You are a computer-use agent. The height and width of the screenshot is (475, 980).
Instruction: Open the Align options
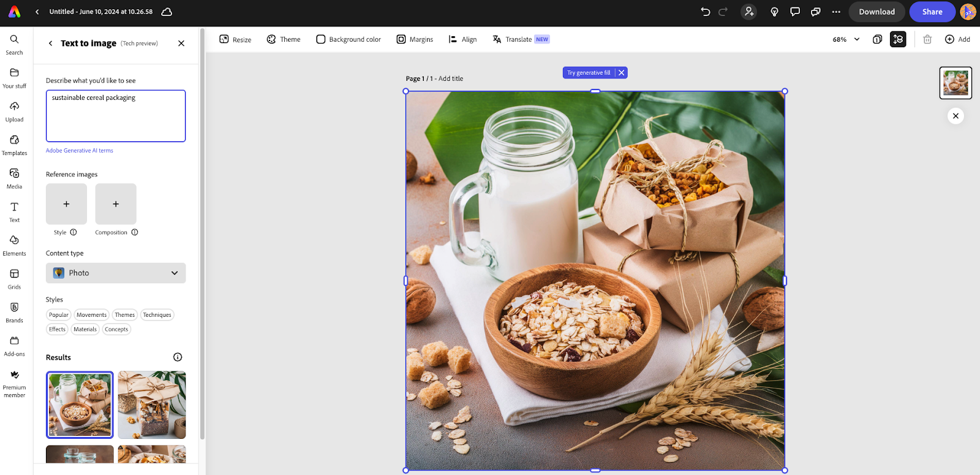pos(462,39)
